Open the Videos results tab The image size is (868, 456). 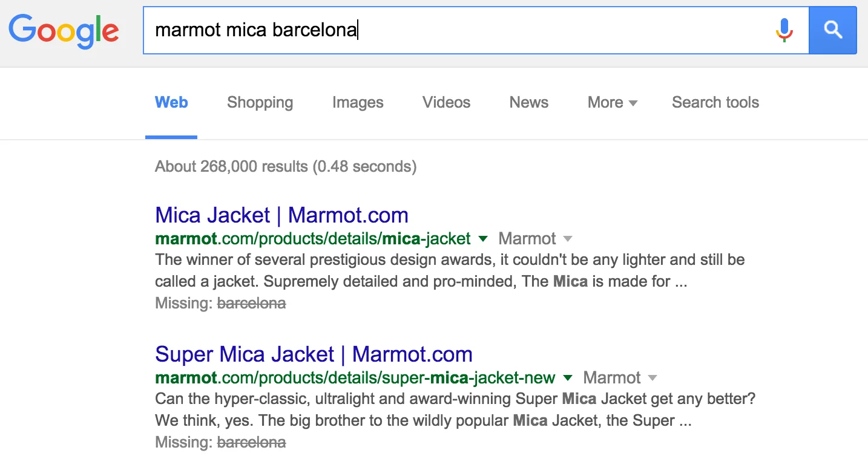pyautogui.click(x=446, y=103)
